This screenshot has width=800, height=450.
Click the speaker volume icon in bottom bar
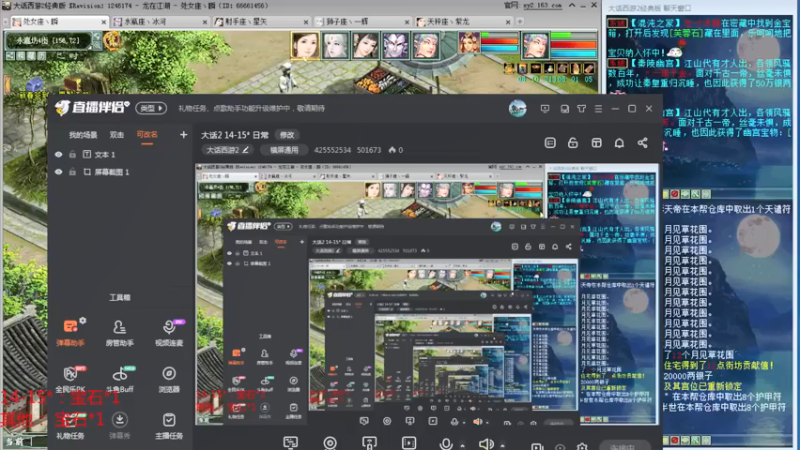(x=485, y=443)
